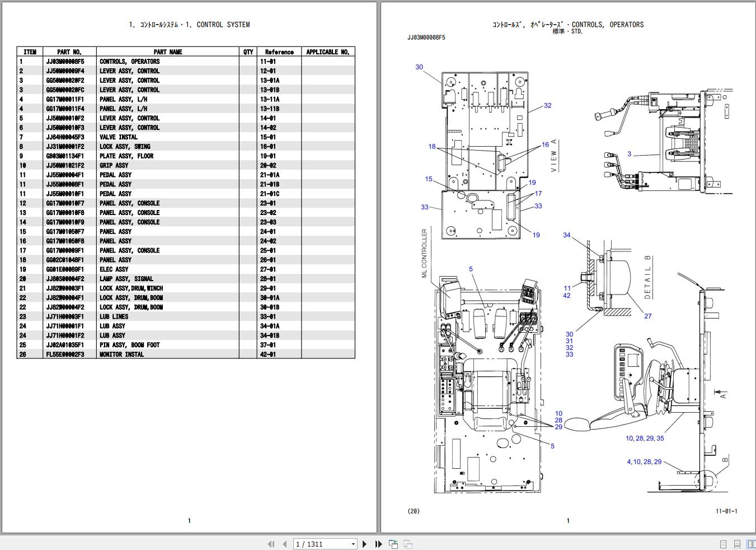The height and width of the screenshot is (550, 756).
Task: Click the PART NO. column header
Action: tap(69, 52)
